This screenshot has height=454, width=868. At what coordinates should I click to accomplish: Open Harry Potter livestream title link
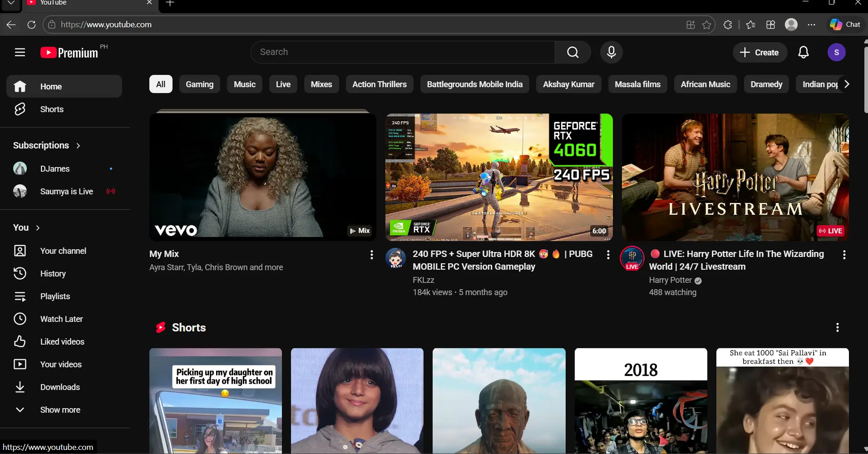736,260
